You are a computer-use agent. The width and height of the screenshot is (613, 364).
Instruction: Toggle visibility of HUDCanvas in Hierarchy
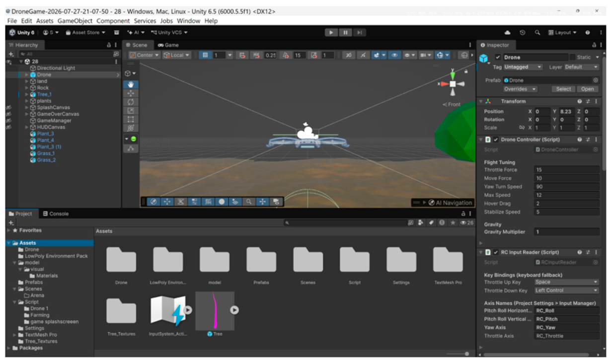click(8, 127)
